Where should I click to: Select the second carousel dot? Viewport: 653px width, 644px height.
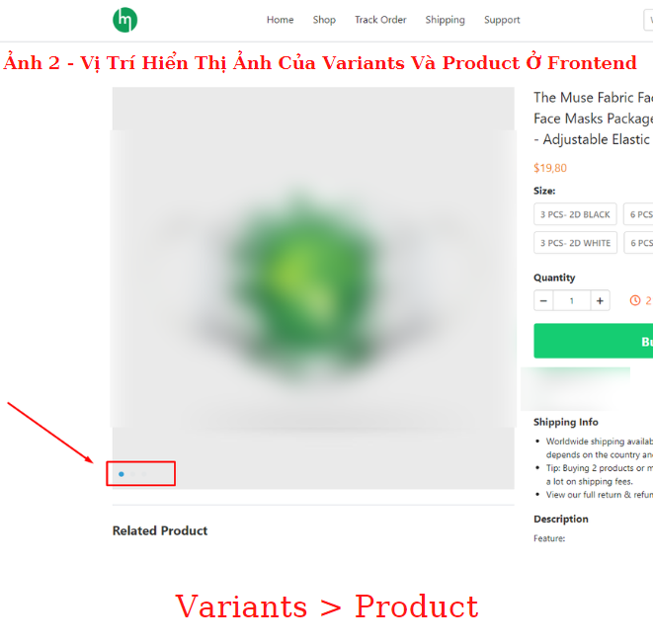[x=132, y=474]
